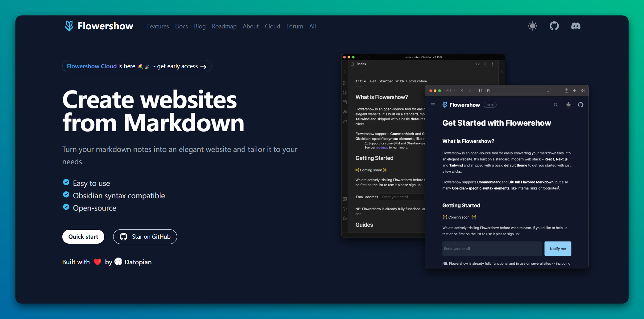Expand the left sidebar chevron in Obsidian

345,71
